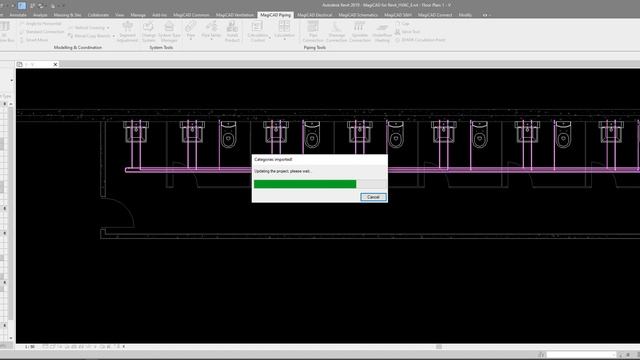Close the floor plan view tab
Screen dimensions: 640x360
(55, 64)
